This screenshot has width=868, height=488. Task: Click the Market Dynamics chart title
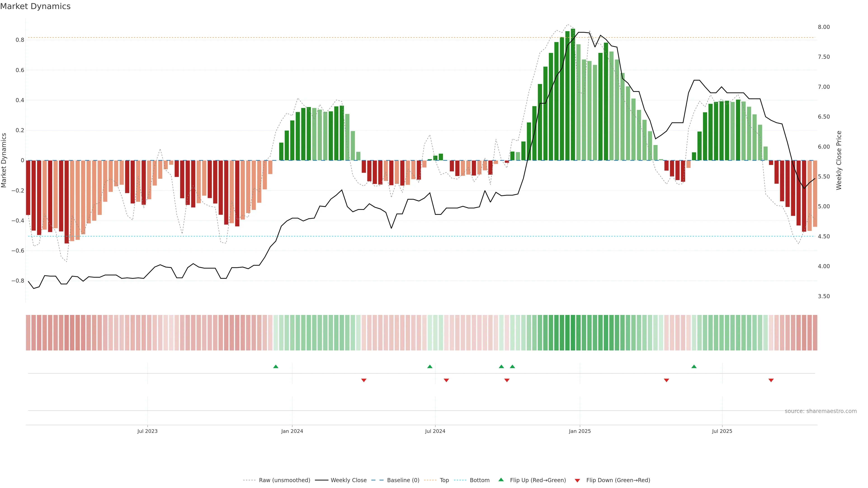pyautogui.click(x=35, y=6)
